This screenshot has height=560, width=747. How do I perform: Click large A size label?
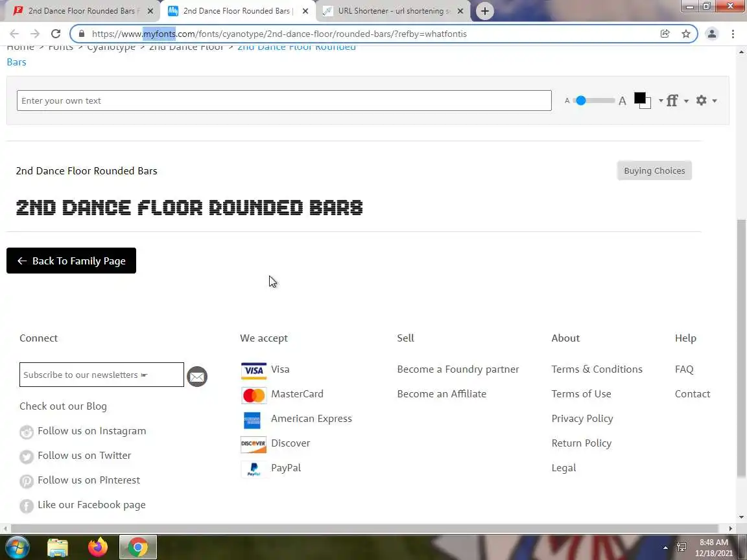622,101
